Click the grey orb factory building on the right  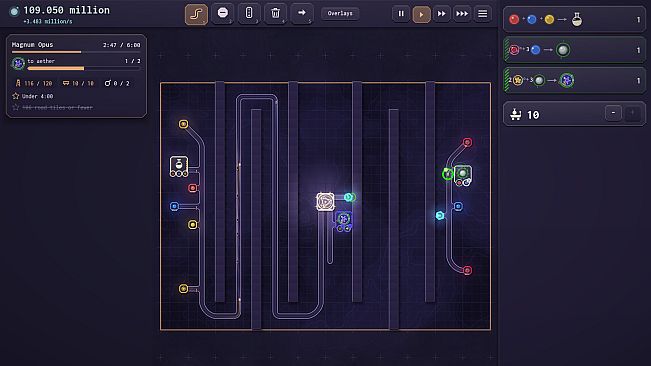tap(463, 175)
